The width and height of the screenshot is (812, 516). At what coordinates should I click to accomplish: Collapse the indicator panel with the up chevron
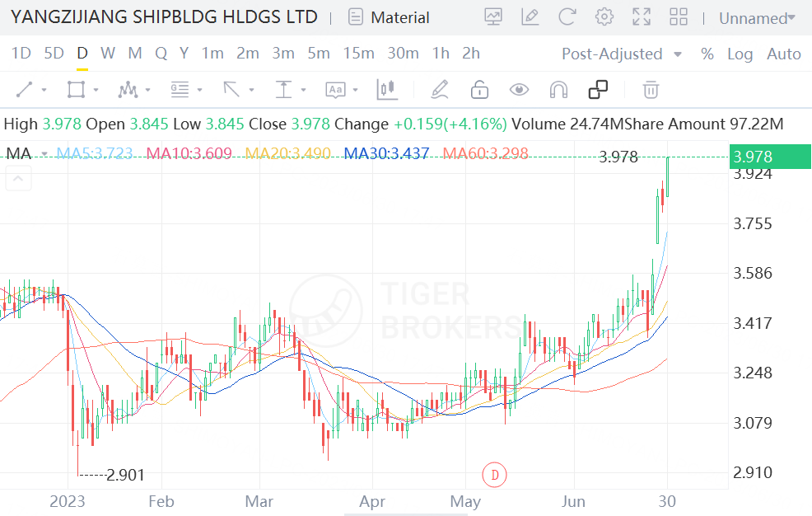tap(18, 179)
